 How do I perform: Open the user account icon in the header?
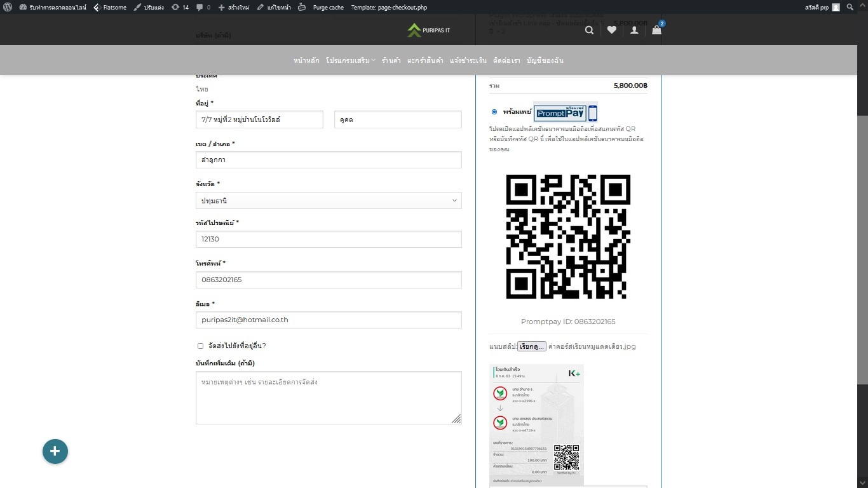point(634,30)
